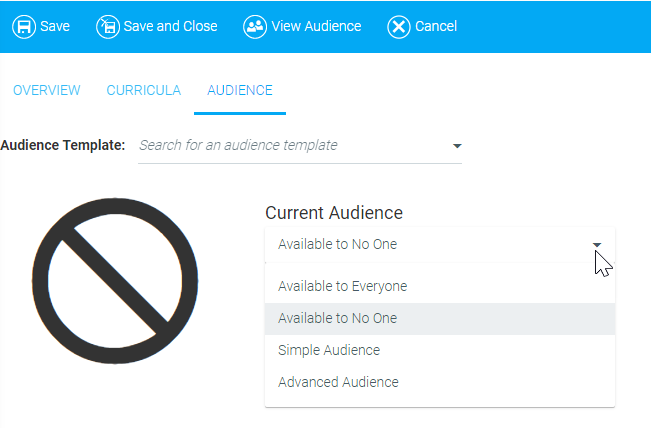The height and width of the screenshot is (428, 651).
Task: Click the Cancel X circle icon
Action: tap(399, 27)
